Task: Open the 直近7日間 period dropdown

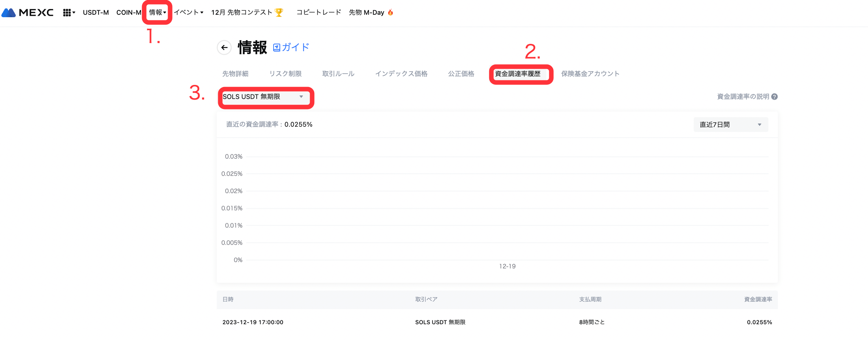Action: pyautogui.click(x=731, y=125)
